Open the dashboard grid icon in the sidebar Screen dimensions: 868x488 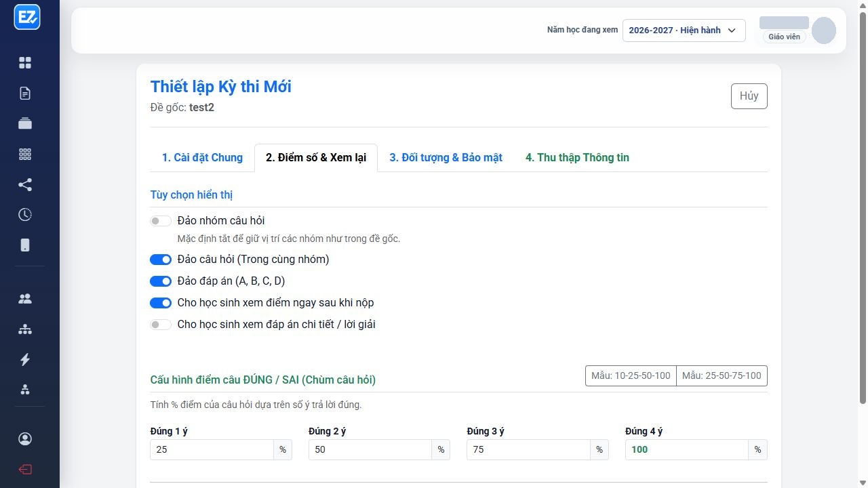point(25,63)
